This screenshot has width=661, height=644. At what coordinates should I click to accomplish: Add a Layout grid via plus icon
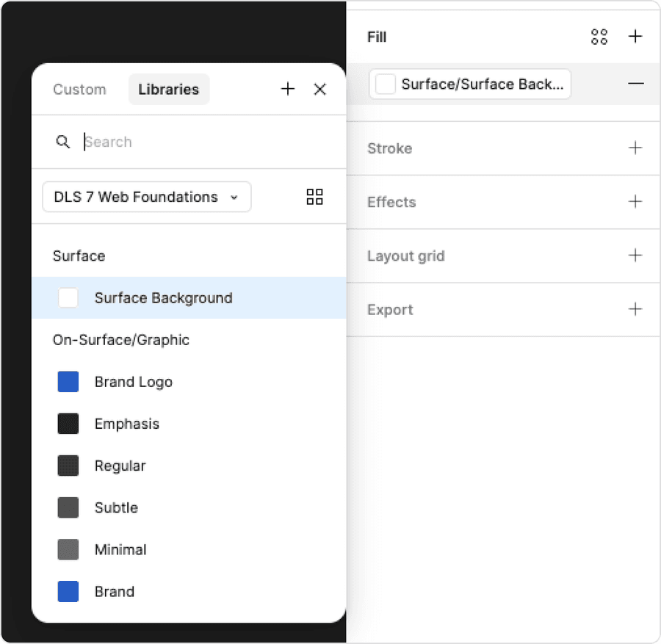click(635, 256)
